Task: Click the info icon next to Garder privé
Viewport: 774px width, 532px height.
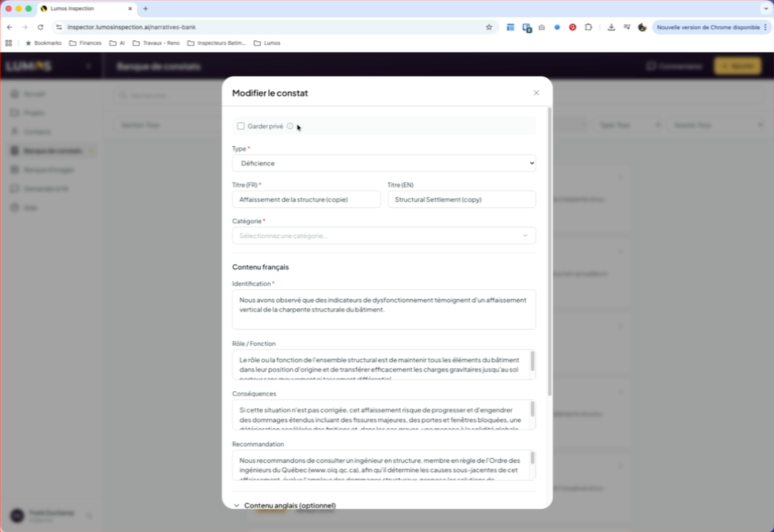Action: [290, 126]
